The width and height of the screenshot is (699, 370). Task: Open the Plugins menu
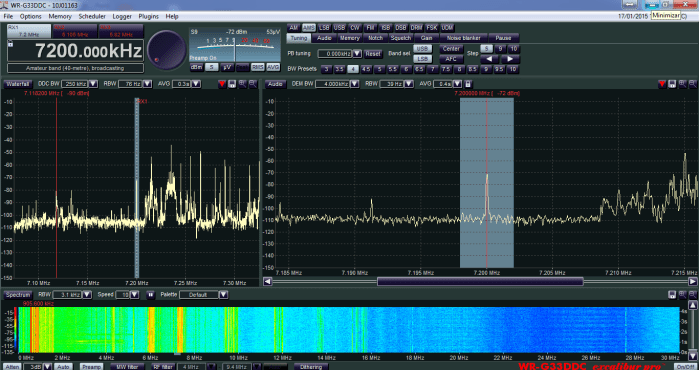[148, 16]
